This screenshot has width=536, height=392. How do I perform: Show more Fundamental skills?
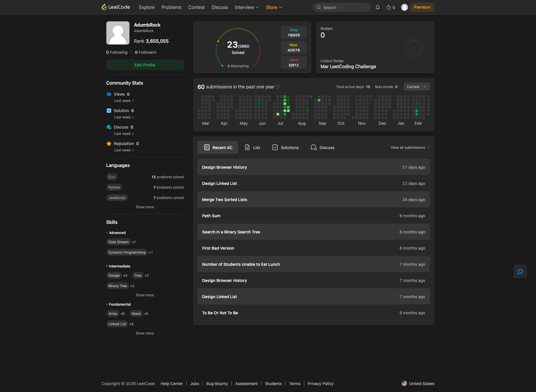pyautogui.click(x=145, y=333)
